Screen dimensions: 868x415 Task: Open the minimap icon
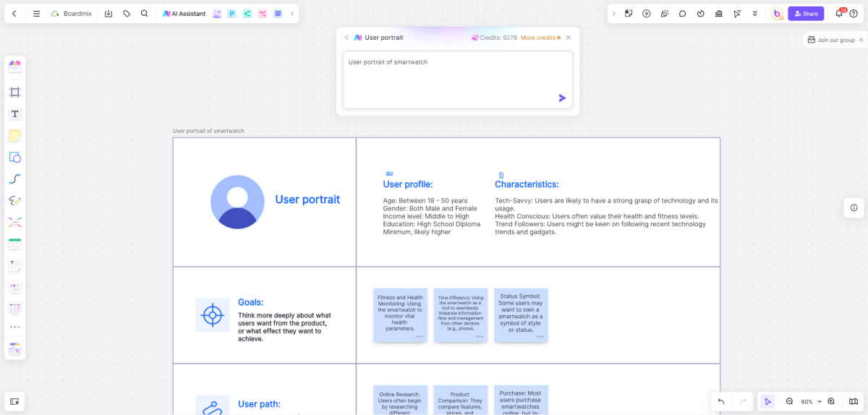[x=854, y=401]
